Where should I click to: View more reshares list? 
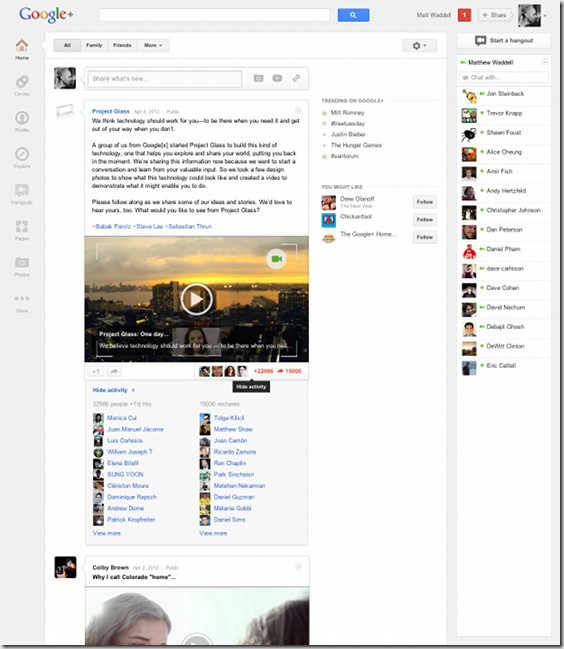pyautogui.click(x=213, y=533)
